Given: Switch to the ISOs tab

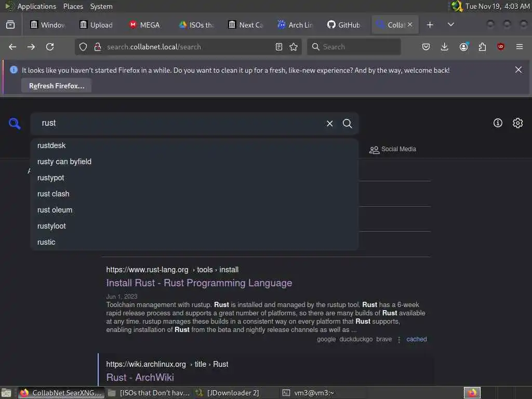Looking at the screenshot, I should pyautogui.click(x=196, y=25).
